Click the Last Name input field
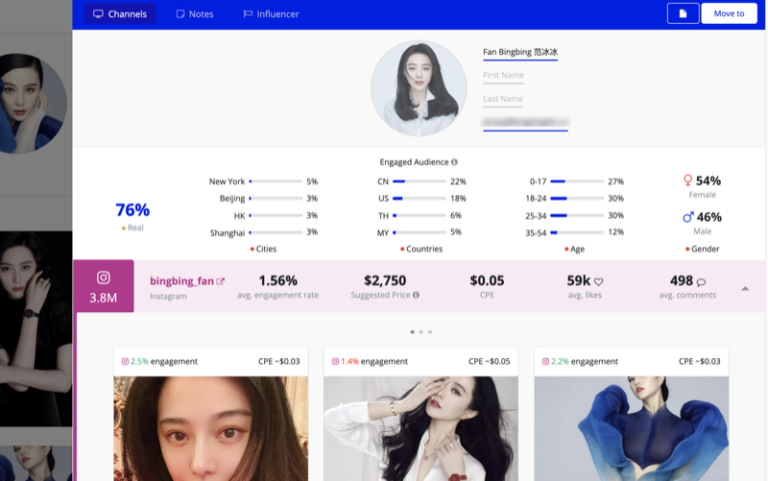 pyautogui.click(x=503, y=99)
